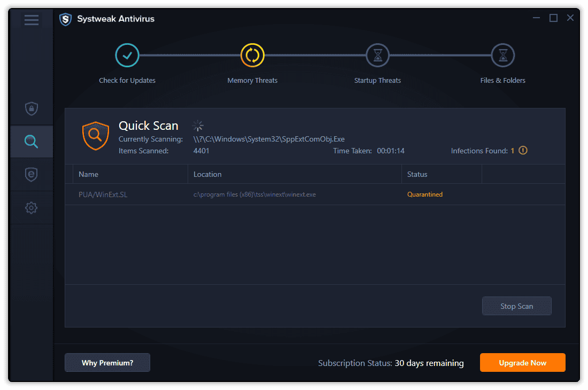Image resolution: width=588 pixels, height=390 pixels.
Task: Click the Check for Updates label
Action: tap(127, 81)
